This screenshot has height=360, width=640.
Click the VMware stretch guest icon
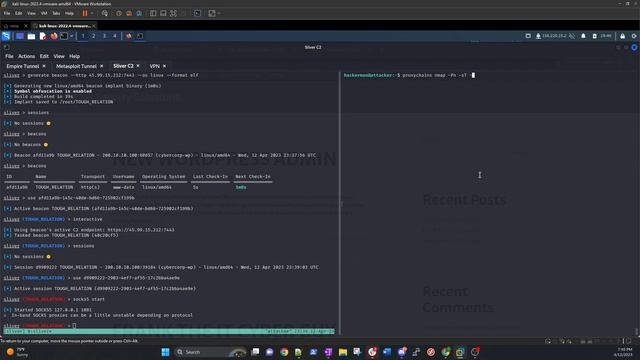click(x=212, y=13)
